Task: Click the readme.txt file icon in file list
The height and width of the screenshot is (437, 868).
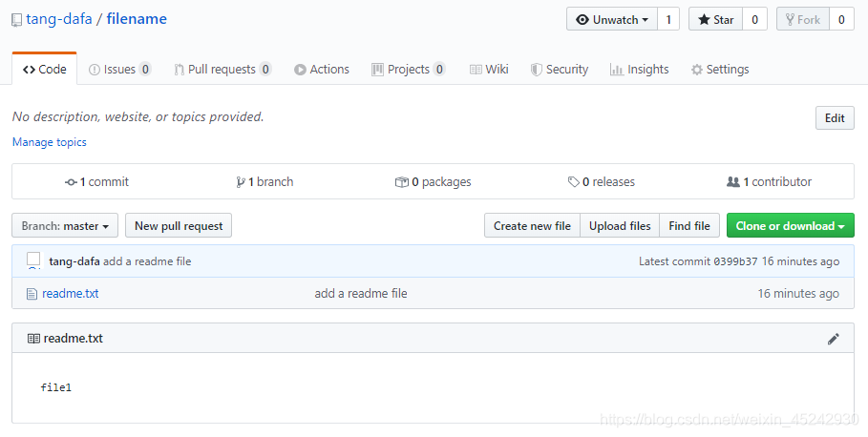Action: (x=32, y=294)
